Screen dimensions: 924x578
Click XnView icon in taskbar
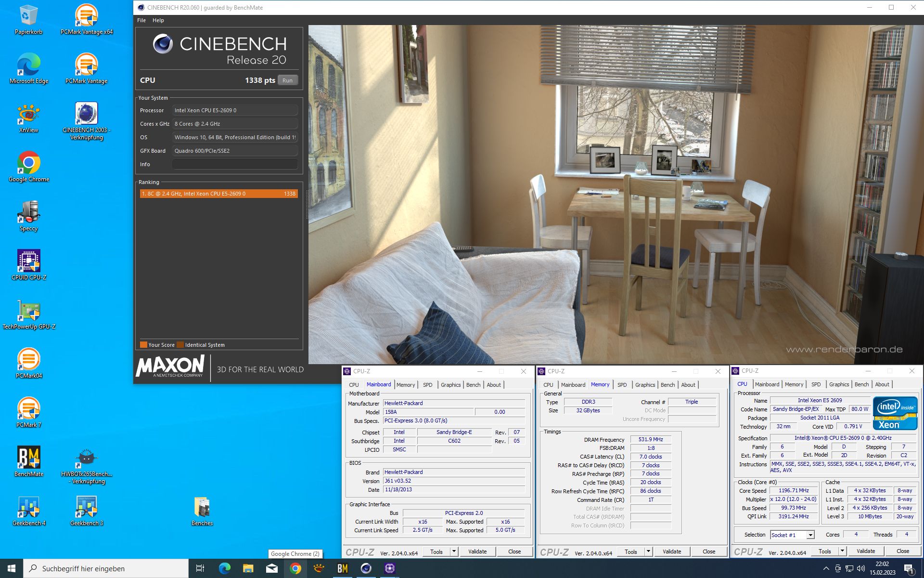pos(319,568)
